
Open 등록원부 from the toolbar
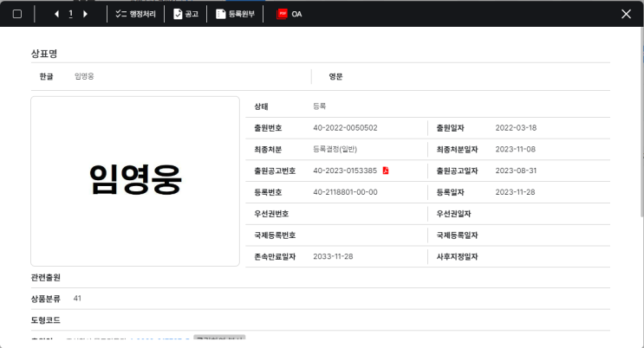click(x=236, y=14)
